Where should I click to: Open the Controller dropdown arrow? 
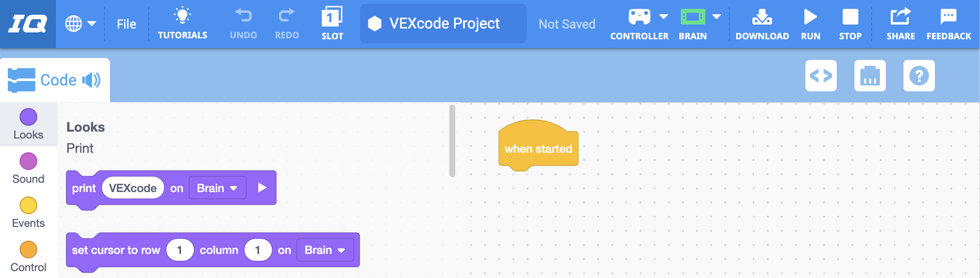(664, 17)
